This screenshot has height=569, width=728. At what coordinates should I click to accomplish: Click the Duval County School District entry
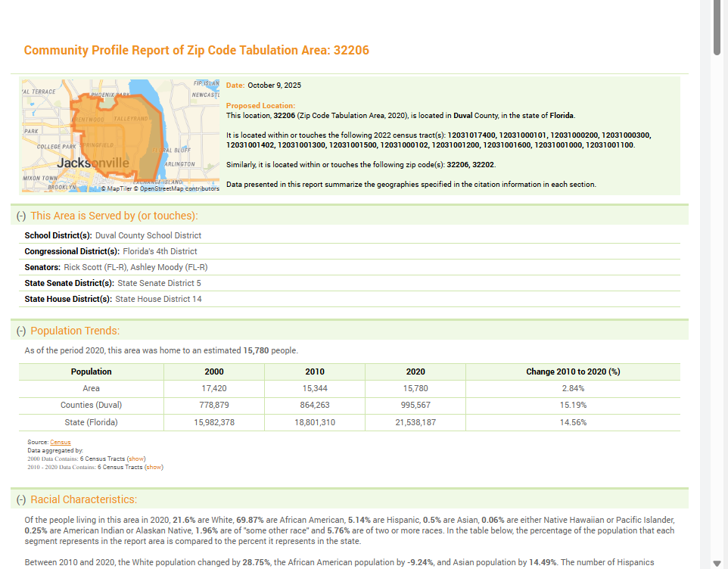click(x=148, y=235)
